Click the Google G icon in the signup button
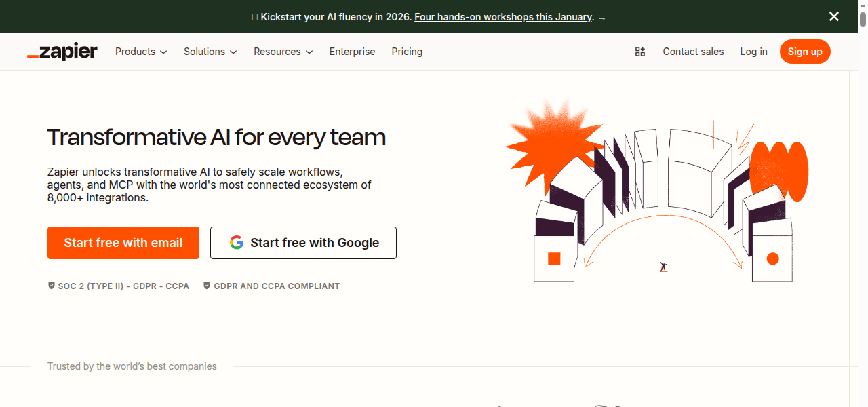Screen dimensions: 868x407 point(237,242)
